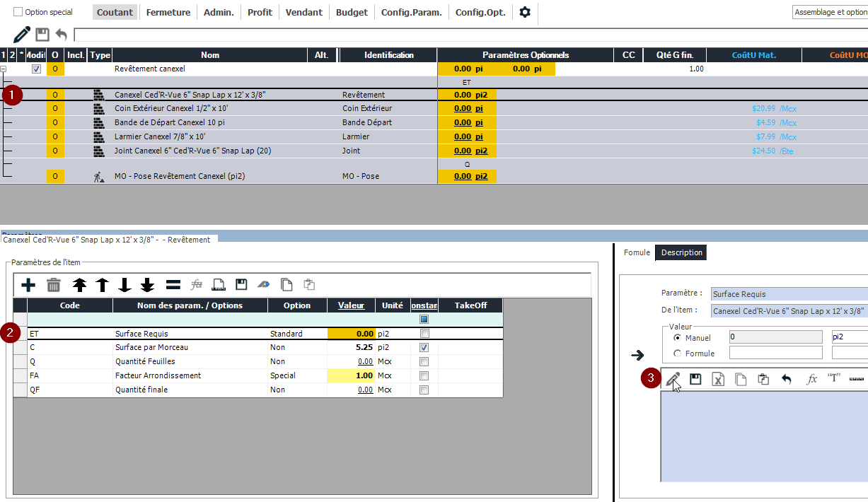Uncheck constant checkbox for Surface par Morceau
Image resolution: width=868 pixels, height=502 pixels.
click(424, 348)
